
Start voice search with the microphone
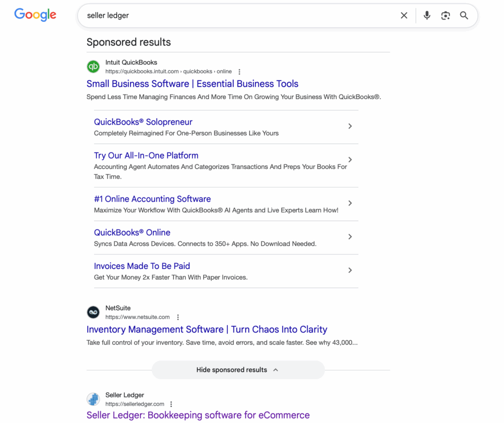427,16
